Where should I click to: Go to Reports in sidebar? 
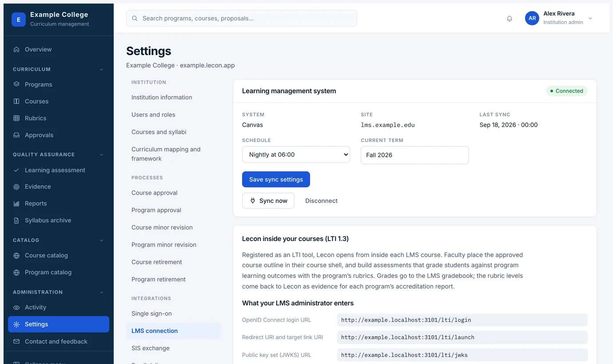coord(59,203)
